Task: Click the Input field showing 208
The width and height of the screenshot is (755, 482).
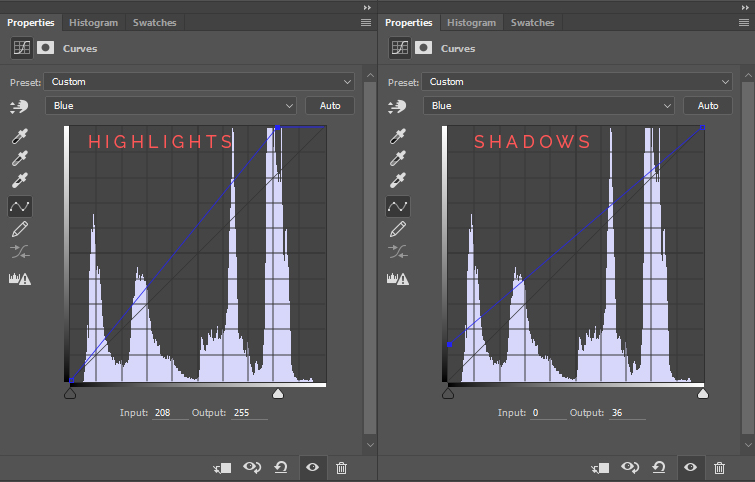Action: 170,413
